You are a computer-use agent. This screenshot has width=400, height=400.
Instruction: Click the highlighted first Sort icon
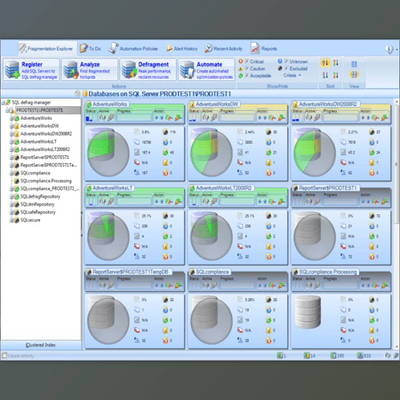(325, 63)
